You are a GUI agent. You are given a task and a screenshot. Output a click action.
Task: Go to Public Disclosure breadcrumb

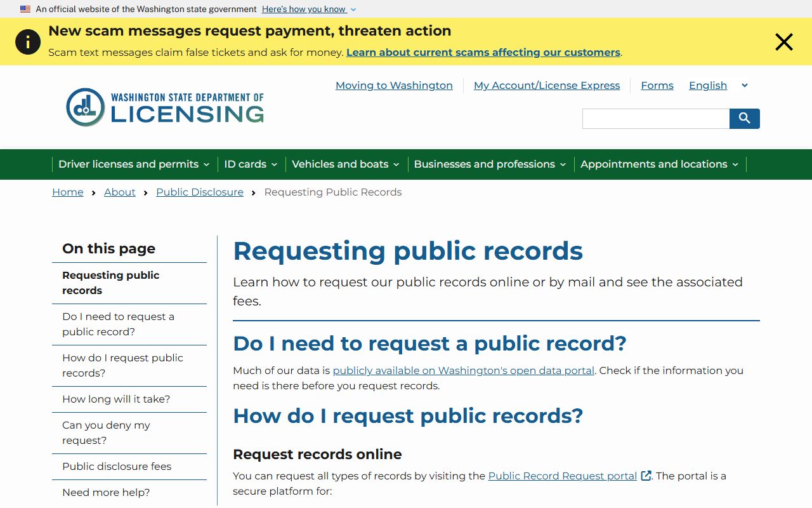[x=200, y=192]
